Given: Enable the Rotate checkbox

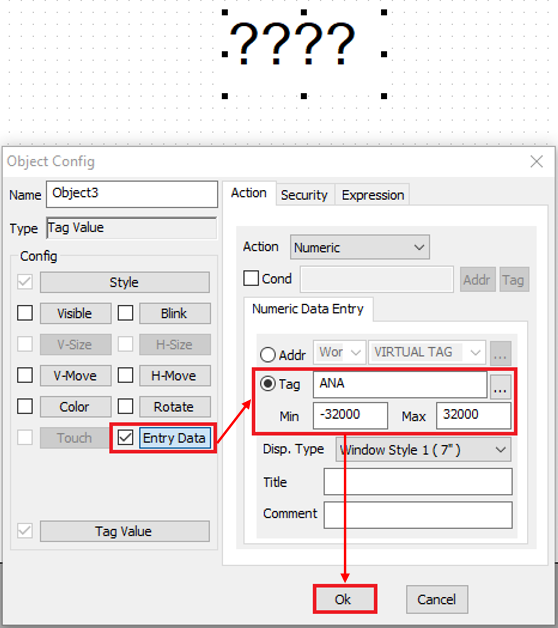Looking at the screenshot, I should (x=125, y=406).
